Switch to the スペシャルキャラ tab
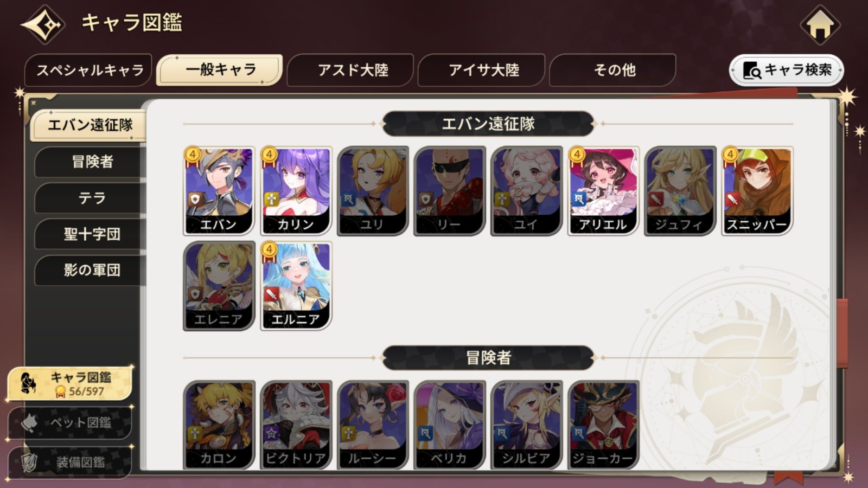The height and width of the screenshot is (488, 868). click(x=88, y=70)
